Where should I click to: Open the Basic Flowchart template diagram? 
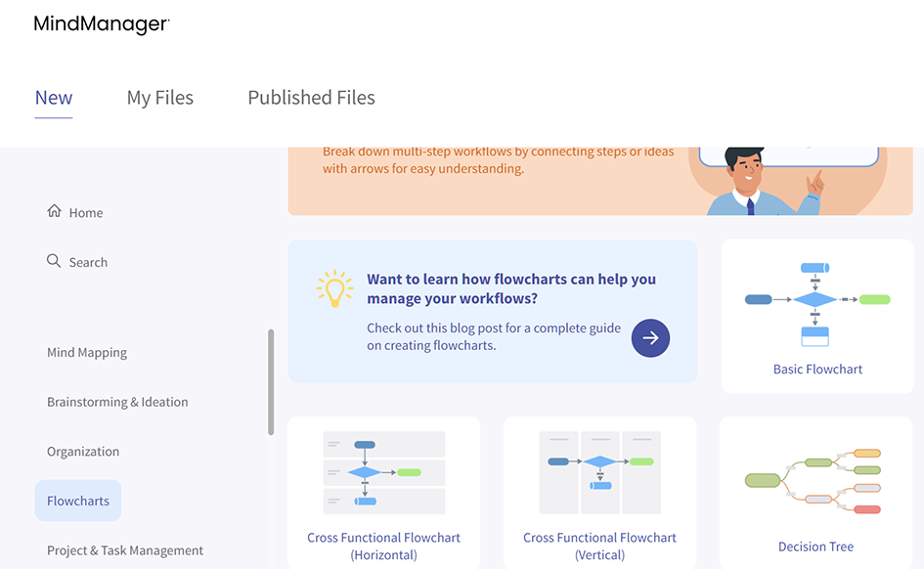[x=816, y=304]
